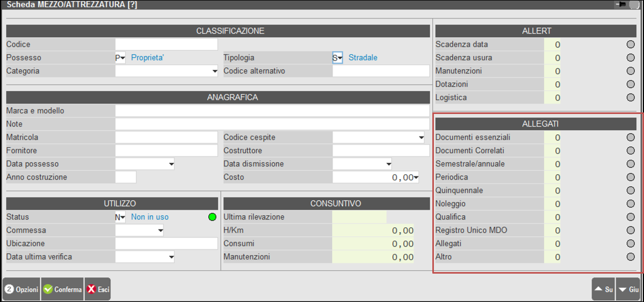644x302 pixels.
Task: Open the Documenti essenziali attachments circle
Action: (630, 138)
